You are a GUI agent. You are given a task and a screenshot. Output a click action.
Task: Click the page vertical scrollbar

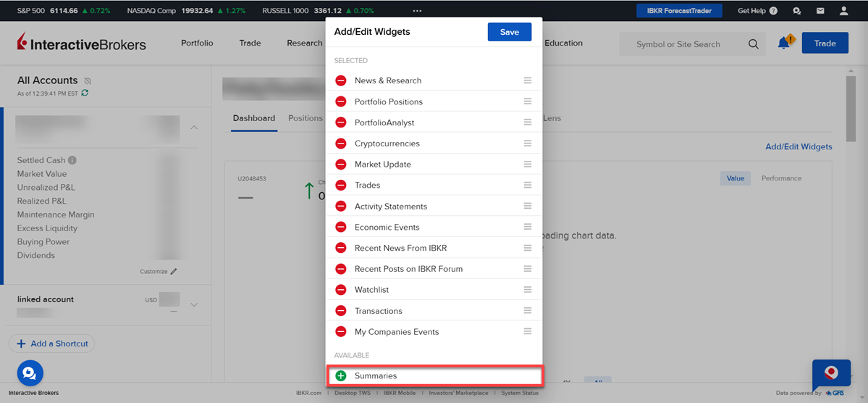click(851, 109)
